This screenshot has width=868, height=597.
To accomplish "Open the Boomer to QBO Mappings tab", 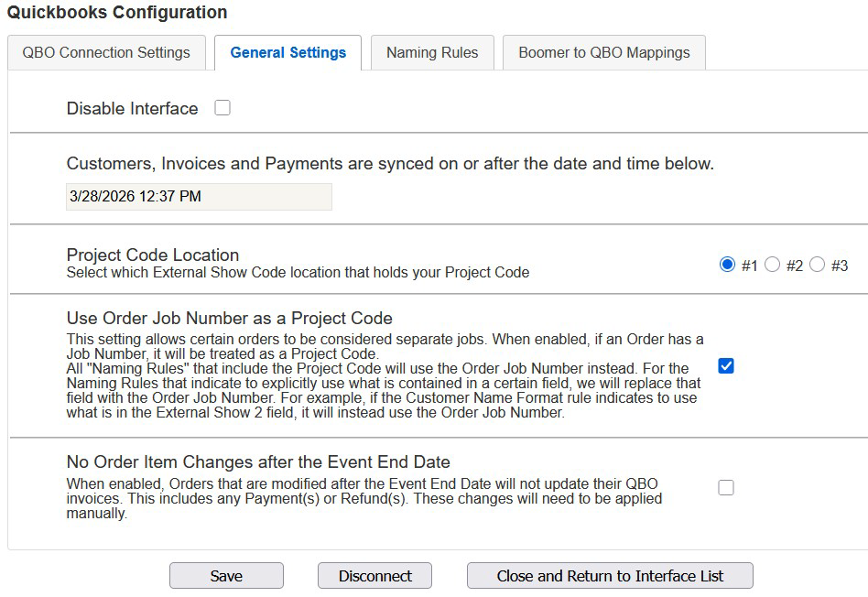I will coord(604,52).
